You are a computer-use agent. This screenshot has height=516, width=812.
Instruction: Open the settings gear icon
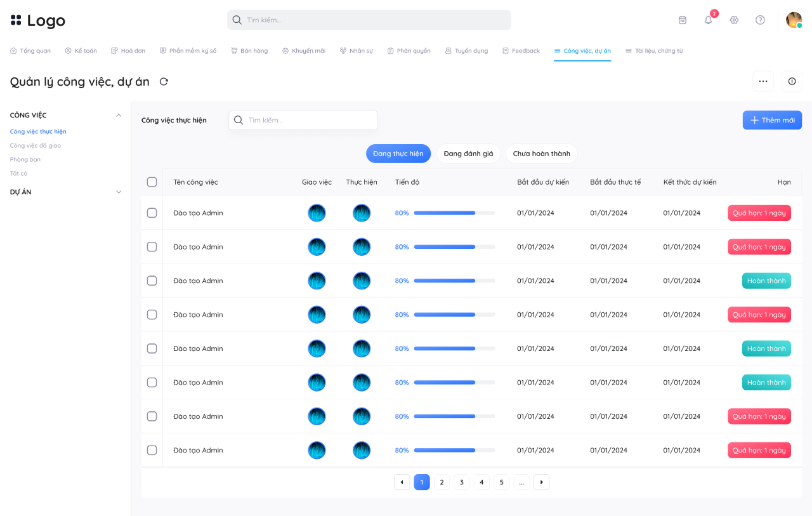[734, 20]
